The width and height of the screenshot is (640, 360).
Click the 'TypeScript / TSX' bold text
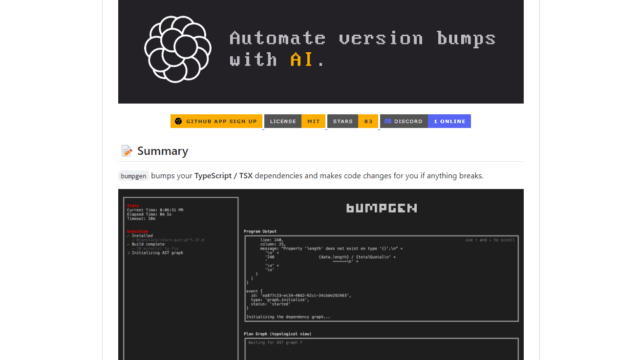coord(223,176)
